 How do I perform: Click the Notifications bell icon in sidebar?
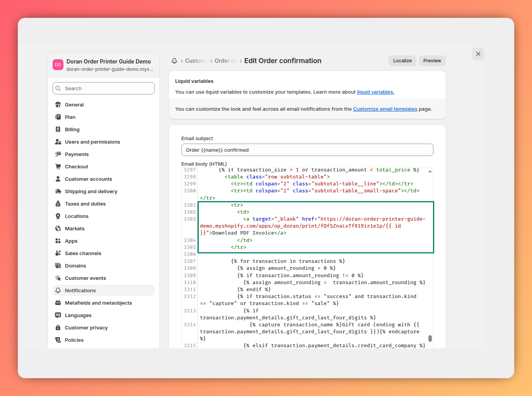(x=58, y=290)
